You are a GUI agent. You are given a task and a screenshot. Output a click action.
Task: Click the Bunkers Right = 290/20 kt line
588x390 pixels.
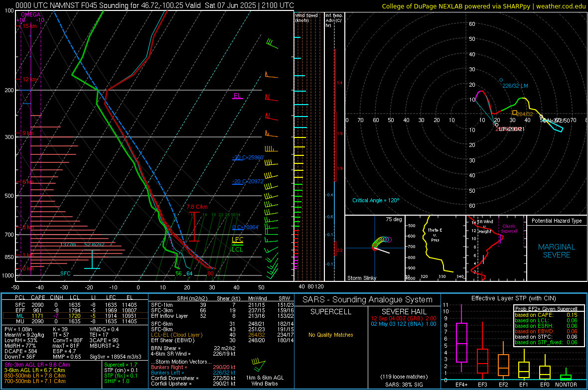point(193,367)
